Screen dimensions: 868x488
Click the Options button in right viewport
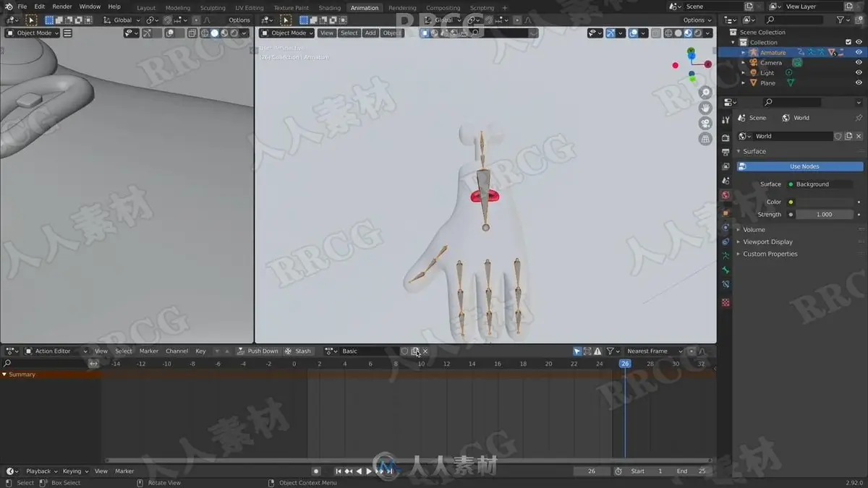(697, 20)
